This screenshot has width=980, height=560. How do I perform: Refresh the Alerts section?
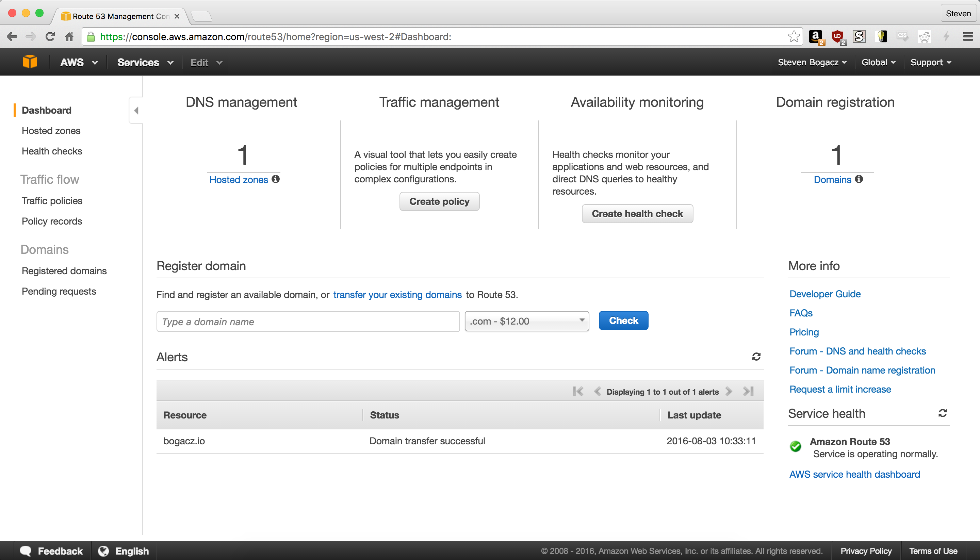click(x=756, y=357)
